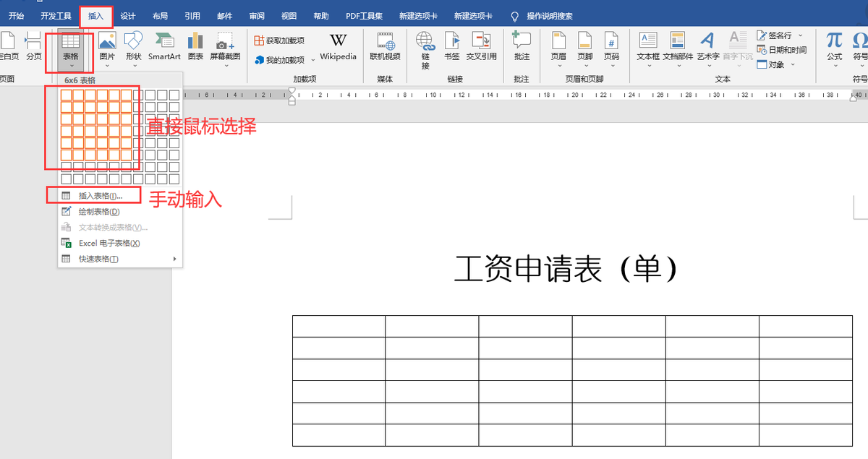This screenshot has width=868, height=459.
Task: Click the 工资申请表（单） document title
Action: 568,269
